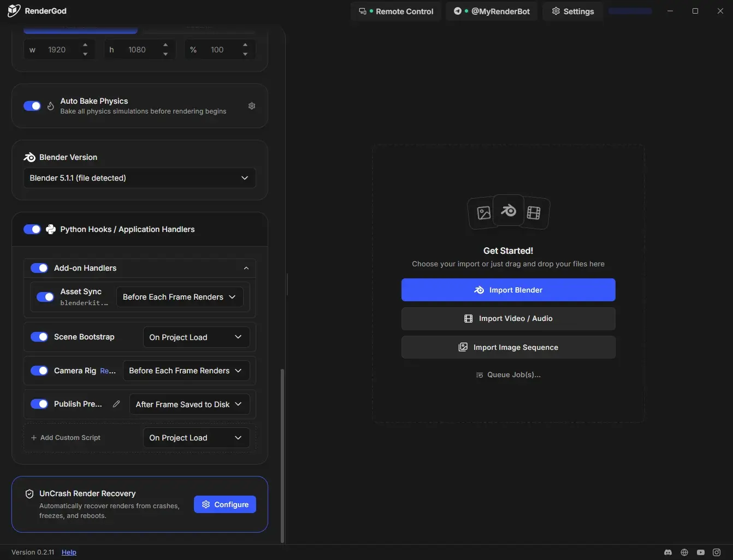Click the width input field showing 1920

coord(60,50)
